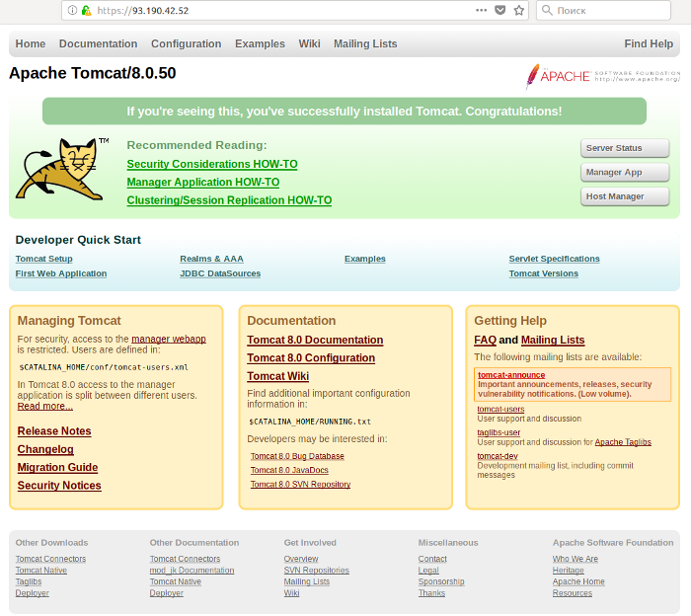Launch the Host Manager button
The width and height of the screenshot is (691, 616).
coord(625,196)
